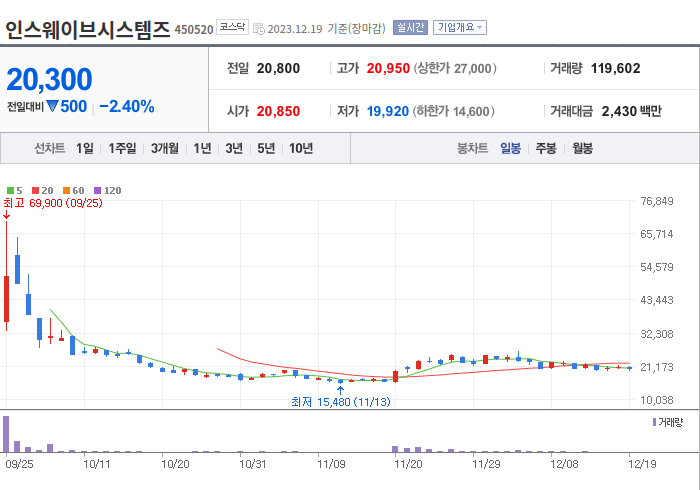Select the 1일 line chart tab
Viewport: 700px width, 490px height.
85,148
